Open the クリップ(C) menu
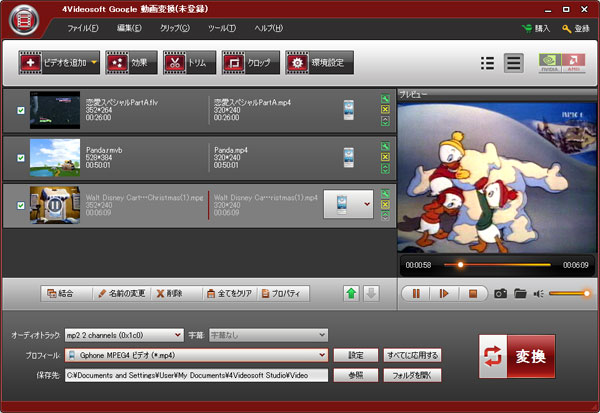 tap(174, 28)
